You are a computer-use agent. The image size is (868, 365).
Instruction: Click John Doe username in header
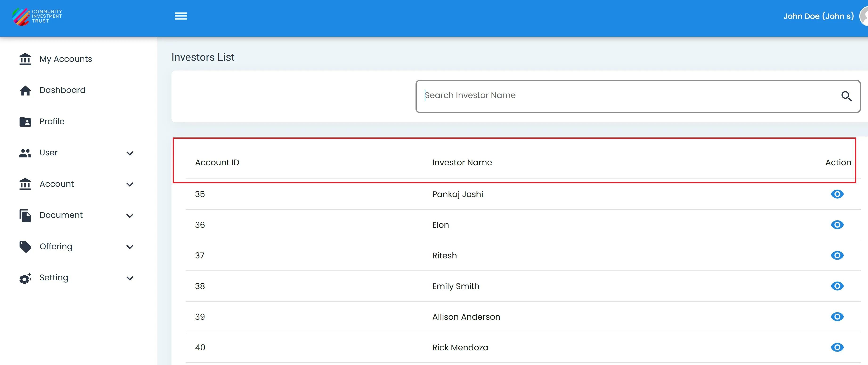point(818,16)
